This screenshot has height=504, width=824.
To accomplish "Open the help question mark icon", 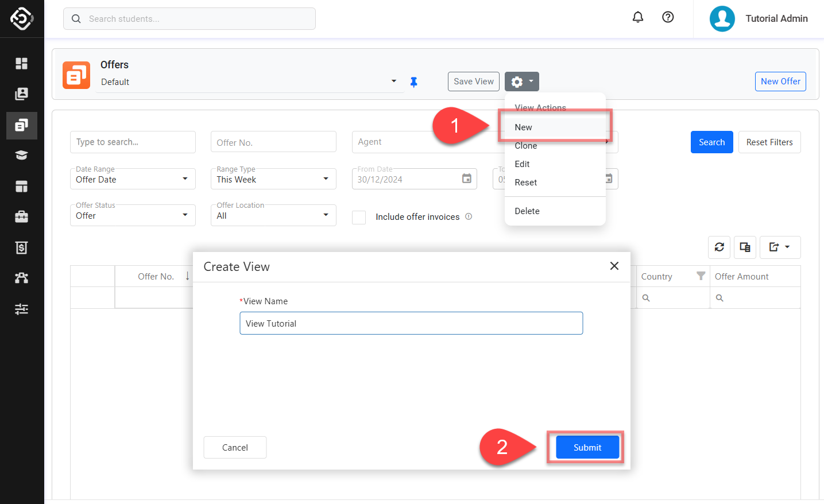I will (x=668, y=17).
